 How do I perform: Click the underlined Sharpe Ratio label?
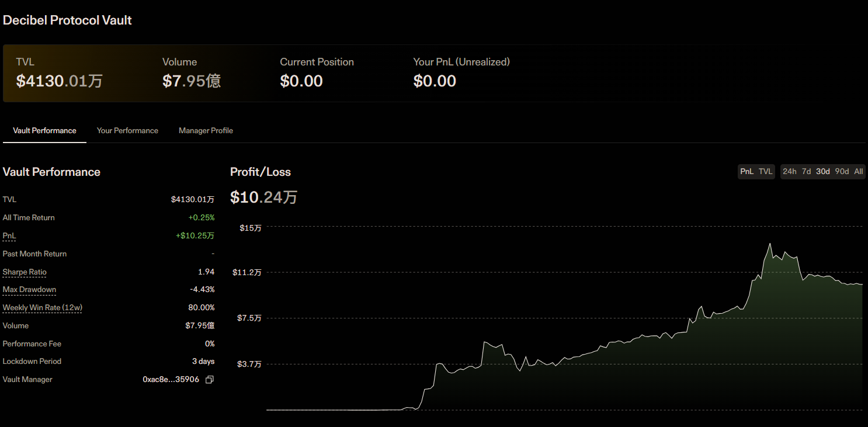25,272
